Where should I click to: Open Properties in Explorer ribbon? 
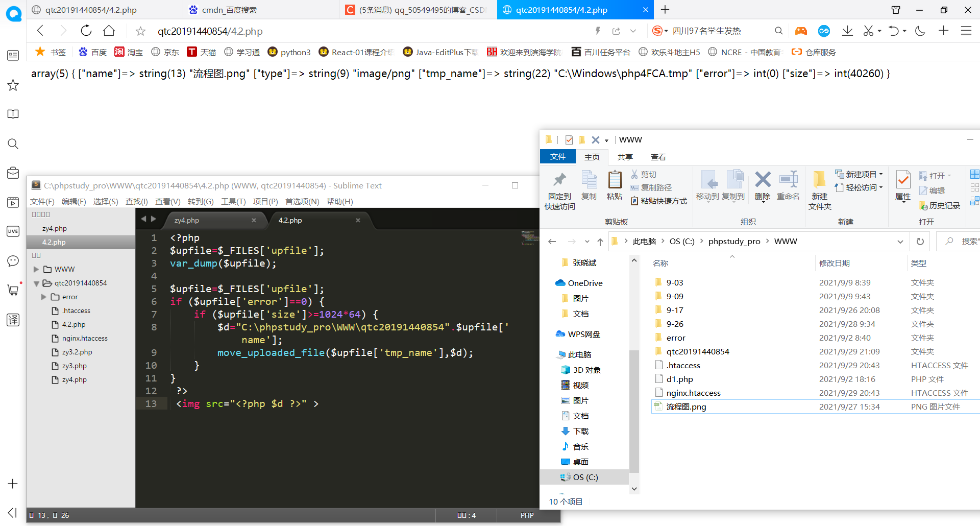click(x=903, y=185)
